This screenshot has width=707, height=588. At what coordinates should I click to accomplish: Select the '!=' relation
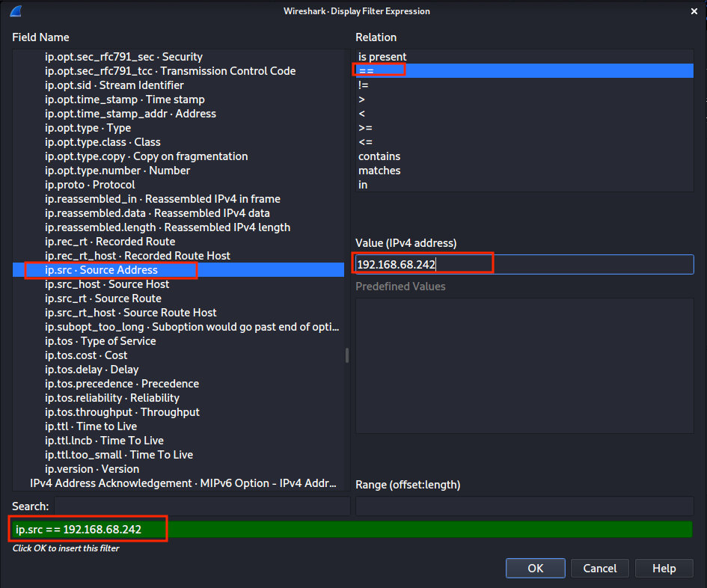(x=524, y=85)
